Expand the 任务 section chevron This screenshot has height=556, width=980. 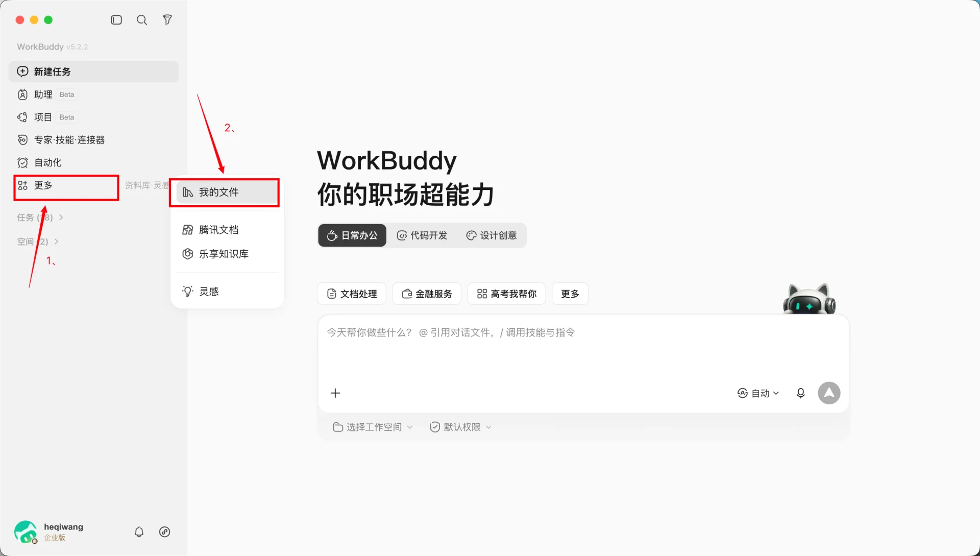click(61, 217)
